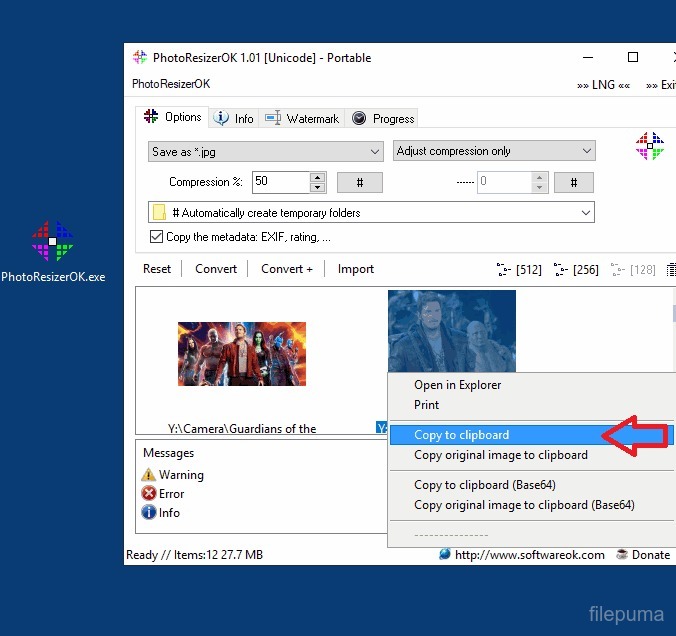Click the colorful PhotoResizerOK logo at right
Screen dimensions: 676x636
[x=650, y=147]
